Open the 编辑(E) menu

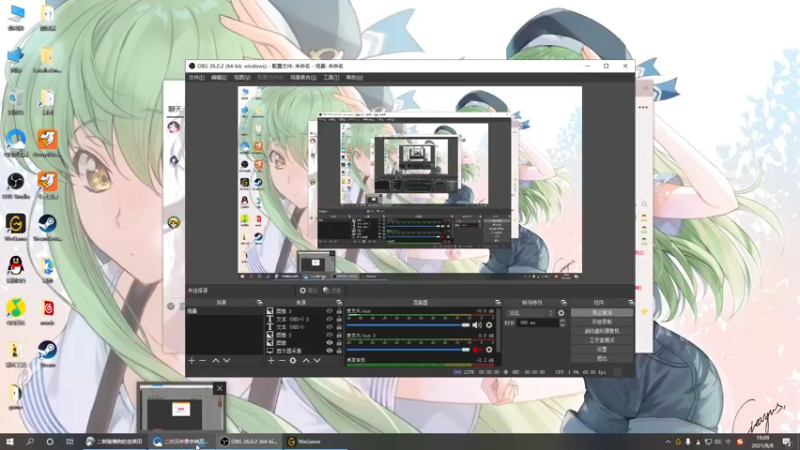coord(219,78)
